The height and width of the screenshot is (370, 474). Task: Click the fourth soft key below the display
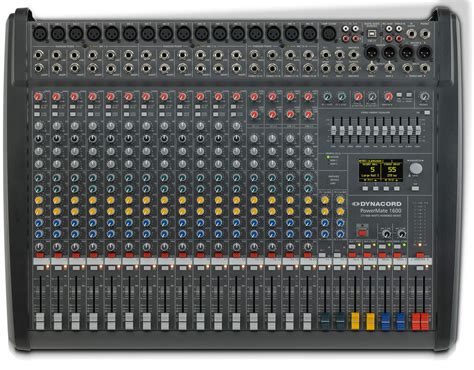(397, 188)
